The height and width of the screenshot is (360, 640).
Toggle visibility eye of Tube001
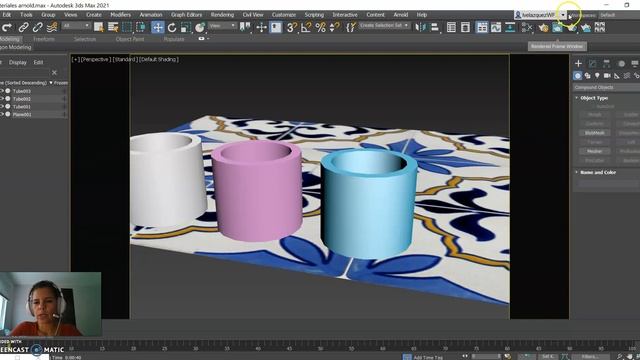pos(2,107)
